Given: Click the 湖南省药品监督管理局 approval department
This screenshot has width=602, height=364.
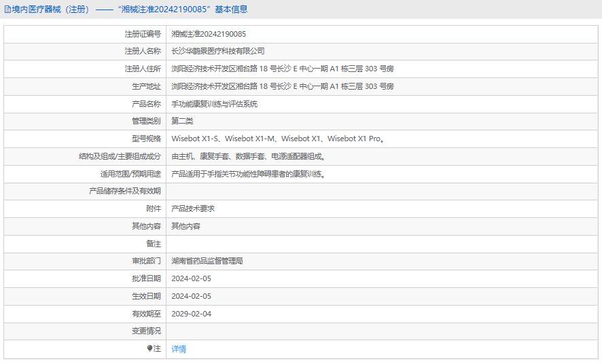Looking at the screenshot, I should point(207,261).
